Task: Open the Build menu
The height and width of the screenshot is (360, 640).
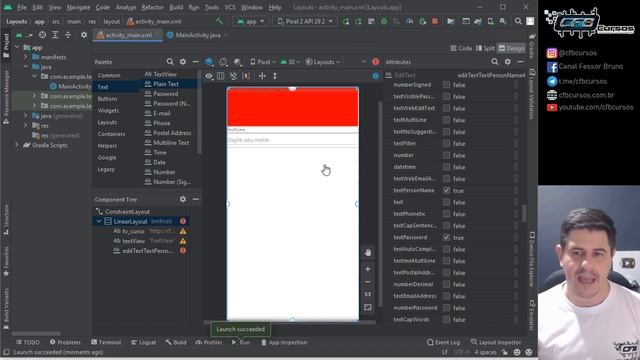Action: click(176, 7)
